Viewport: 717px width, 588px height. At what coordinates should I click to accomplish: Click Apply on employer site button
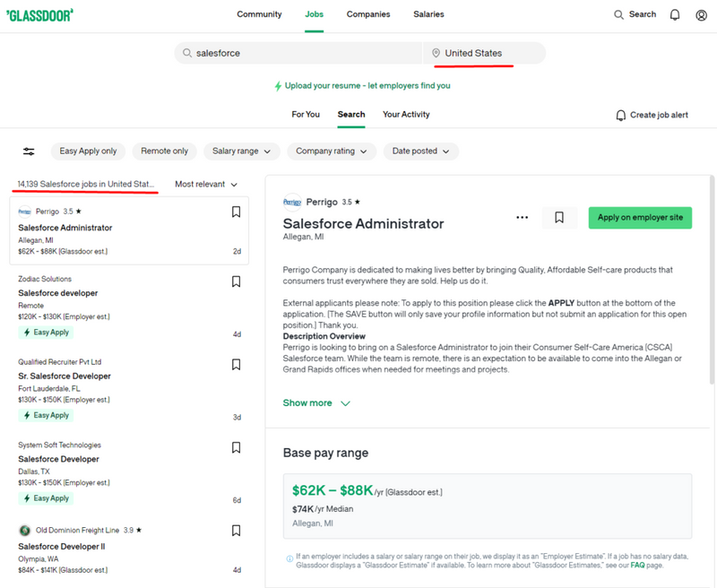click(640, 218)
